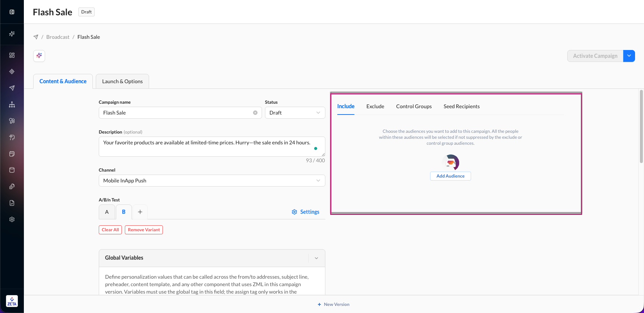This screenshot has height=313, width=644.
Task: Open the Channel dropdown Mobile InApp Push
Action: [x=212, y=181]
